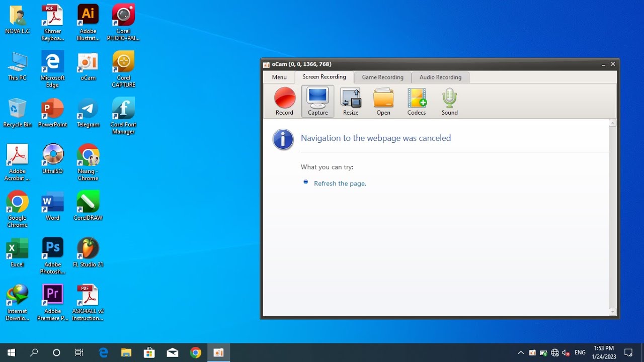Click the muted volume icon in the tray
644x362 pixels.
[566, 353]
